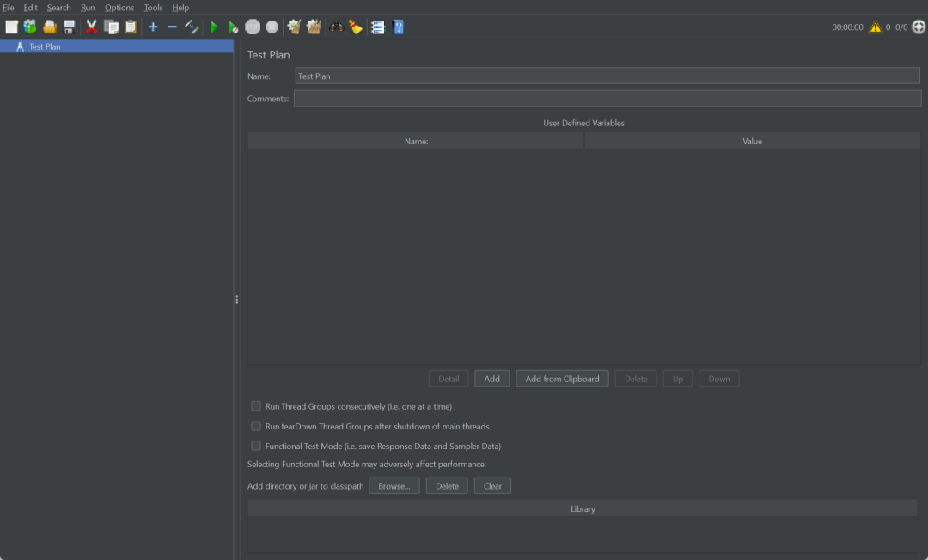Click the yellow warning triangle log icon
928x560 pixels.
[x=876, y=27]
